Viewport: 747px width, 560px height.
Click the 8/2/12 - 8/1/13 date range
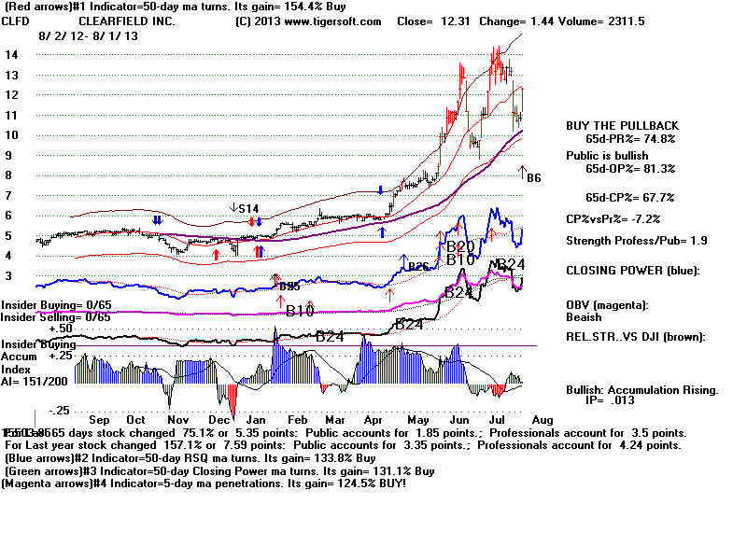pos(88,36)
